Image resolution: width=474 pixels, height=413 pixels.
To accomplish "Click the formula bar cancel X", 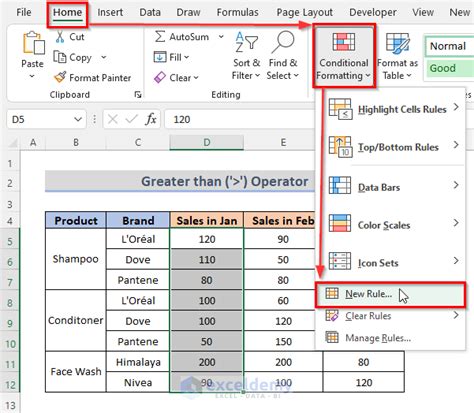I will (x=113, y=119).
